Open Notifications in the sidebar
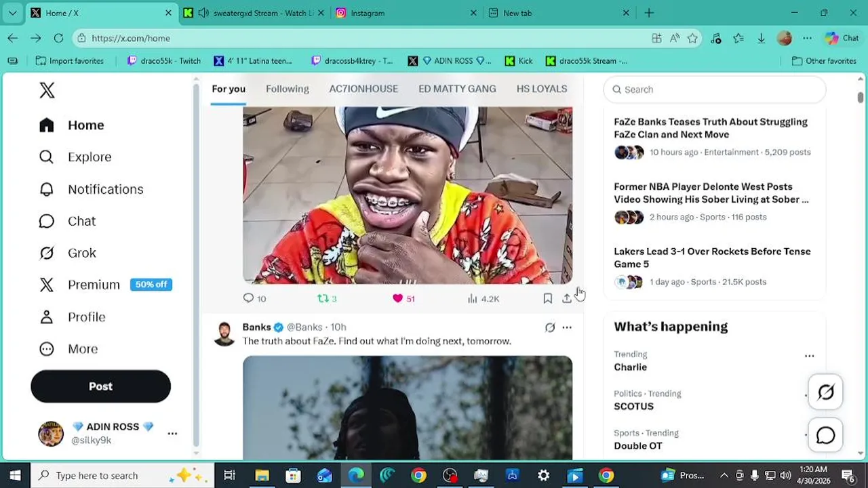The width and height of the screenshot is (868, 488). coord(92,189)
